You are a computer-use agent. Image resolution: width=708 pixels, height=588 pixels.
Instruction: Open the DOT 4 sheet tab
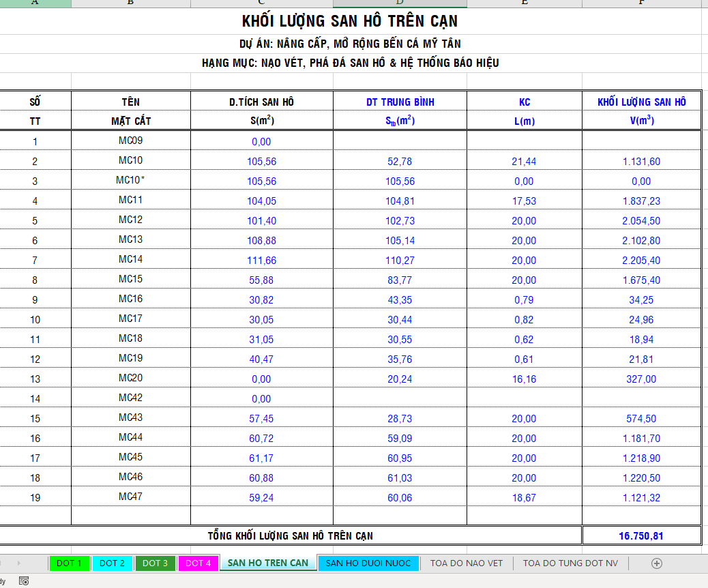[x=198, y=563]
